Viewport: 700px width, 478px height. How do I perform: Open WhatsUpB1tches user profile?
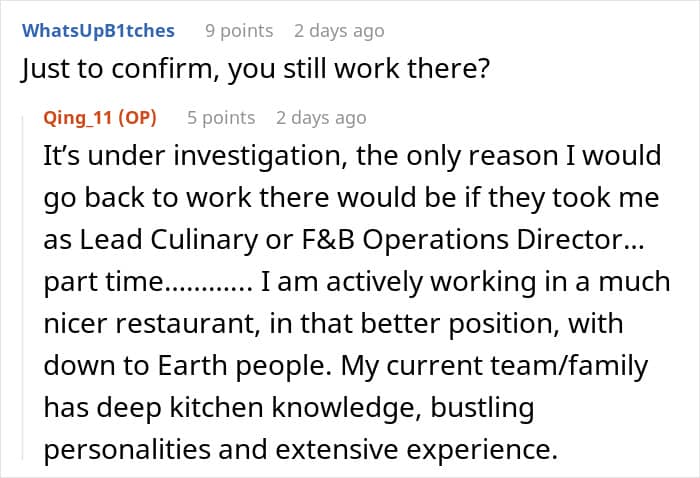(98, 30)
